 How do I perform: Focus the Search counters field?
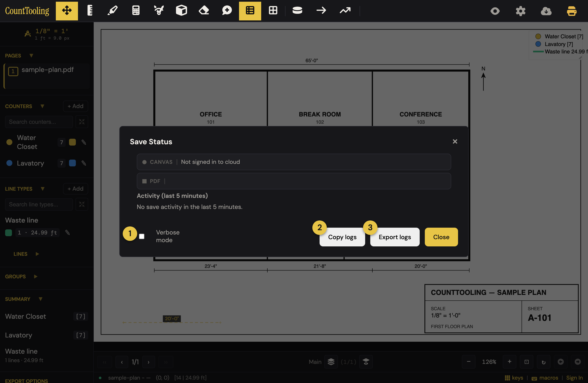tap(39, 122)
